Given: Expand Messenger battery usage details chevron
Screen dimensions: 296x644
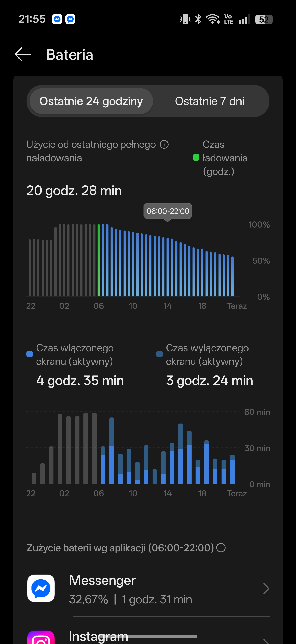Looking at the screenshot, I should click(266, 589).
